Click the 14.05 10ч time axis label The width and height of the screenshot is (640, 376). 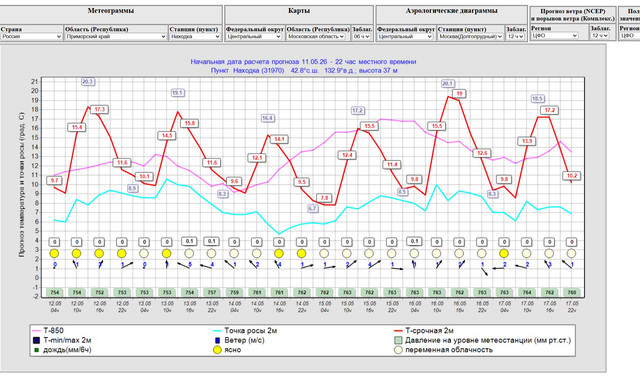[257, 307]
